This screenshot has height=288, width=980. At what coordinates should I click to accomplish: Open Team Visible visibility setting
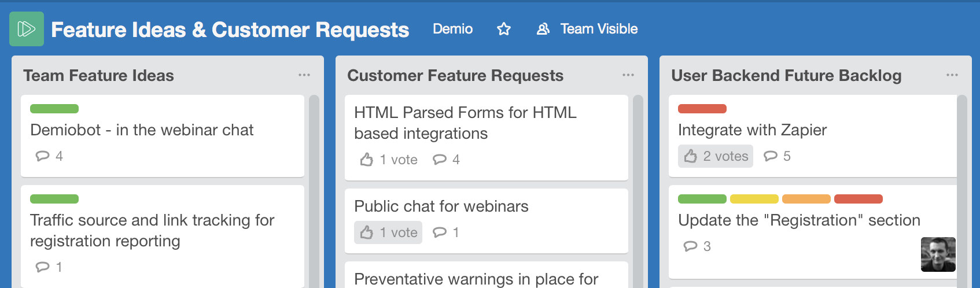pos(587,29)
